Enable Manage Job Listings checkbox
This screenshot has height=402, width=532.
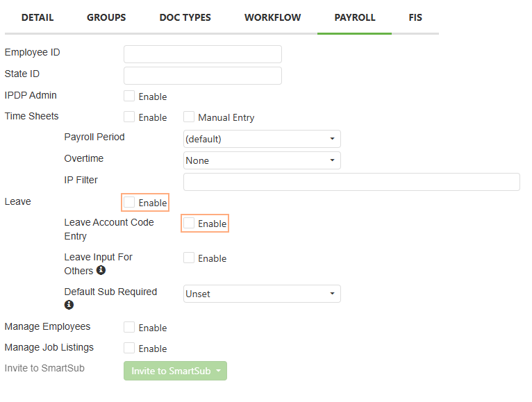click(129, 348)
